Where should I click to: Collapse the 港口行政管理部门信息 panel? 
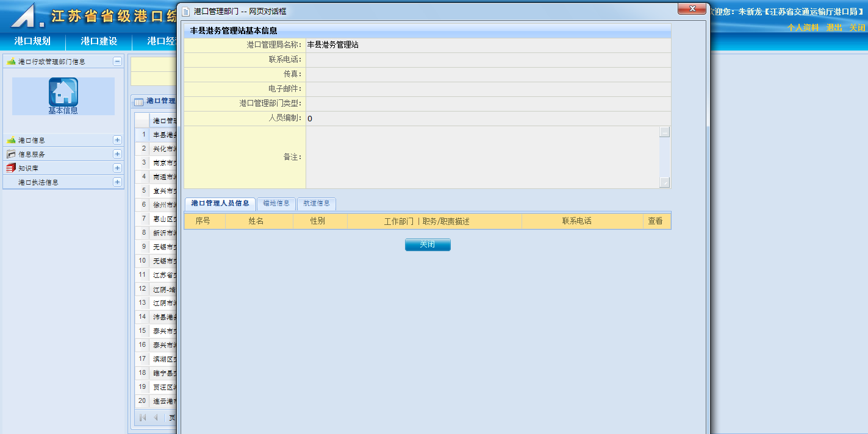click(x=117, y=62)
